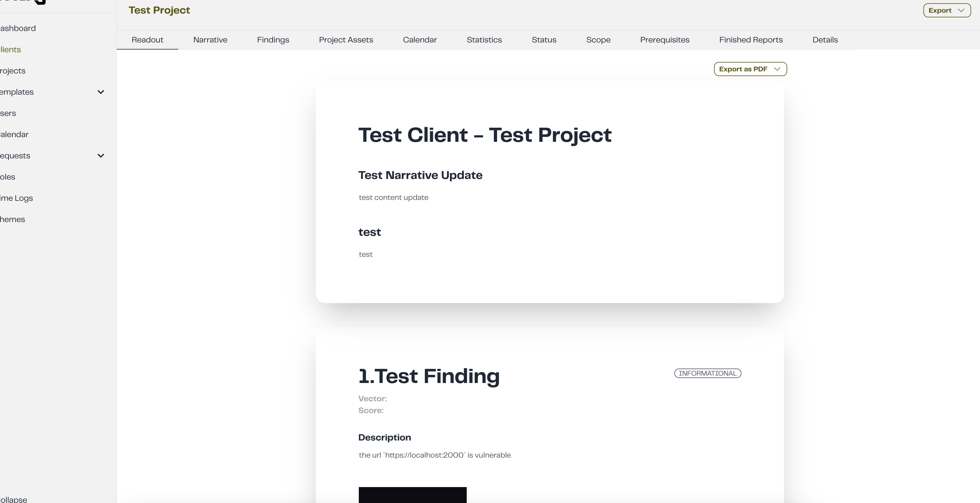Viewport: 980px width, 503px height.
Task: Click the 'test content update' text
Action: pyautogui.click(x=393, y=198)
